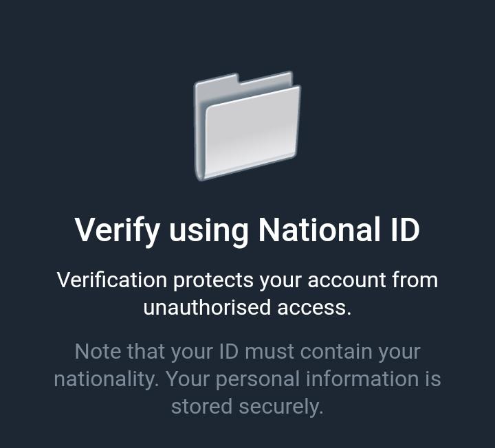
Task: Click the word 'Verification' in description
Action: [112, 280]
